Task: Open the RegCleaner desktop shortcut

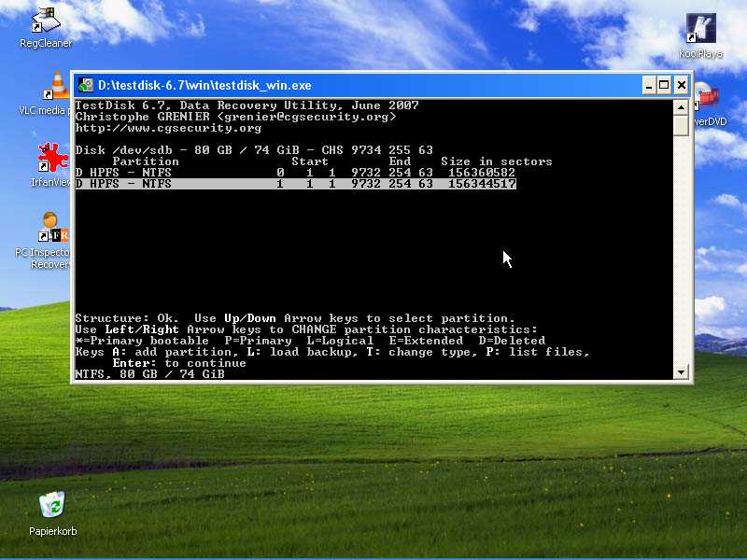Action: (x=46, y=27)
